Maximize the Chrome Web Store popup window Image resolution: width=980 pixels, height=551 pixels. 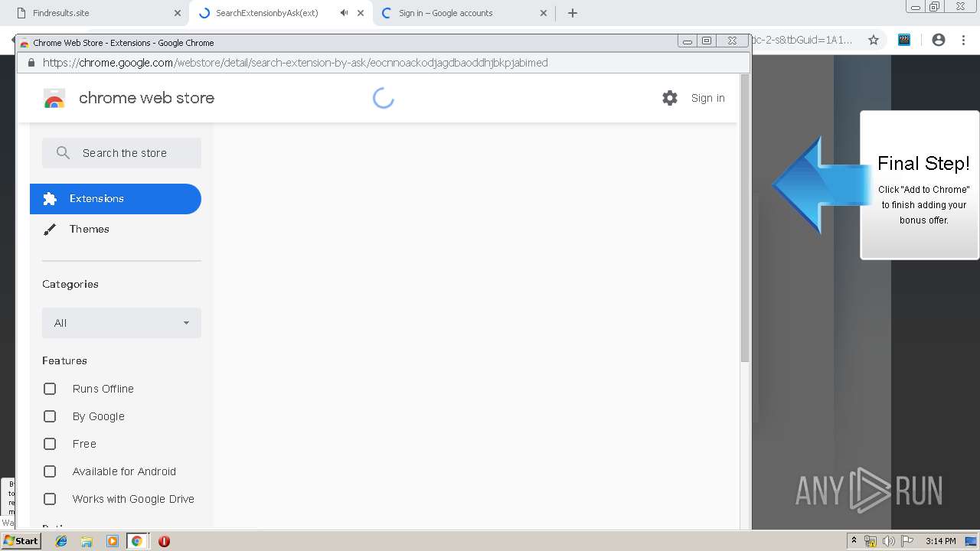click(707, 41)
